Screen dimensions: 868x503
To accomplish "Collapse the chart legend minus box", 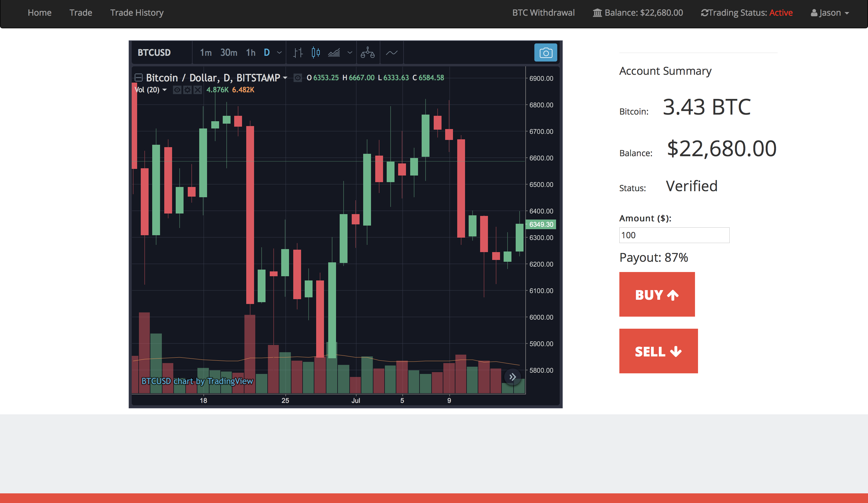I will pyautogui.click(x=138, y=78).
